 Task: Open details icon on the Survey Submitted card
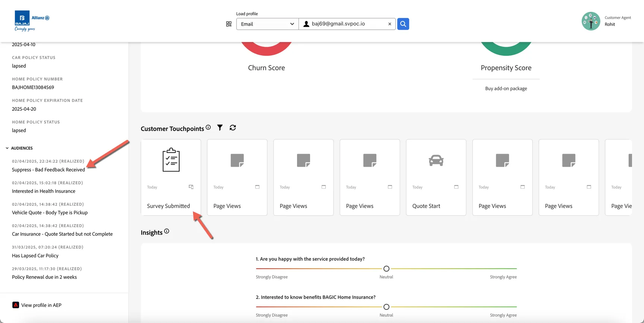(191, 187)
